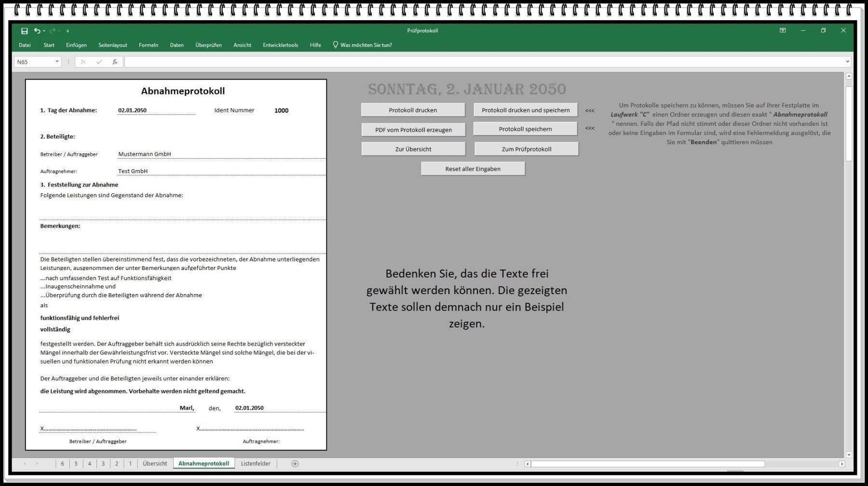Click the horizontal scrollbar thumb
The image size is (868, 486).
point(647,464)
